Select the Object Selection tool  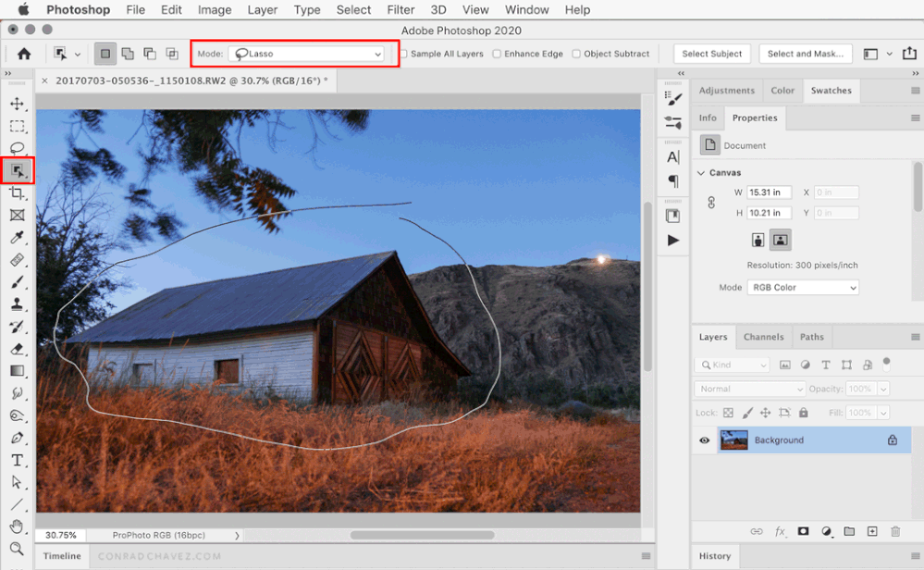[x=17, y=171]
